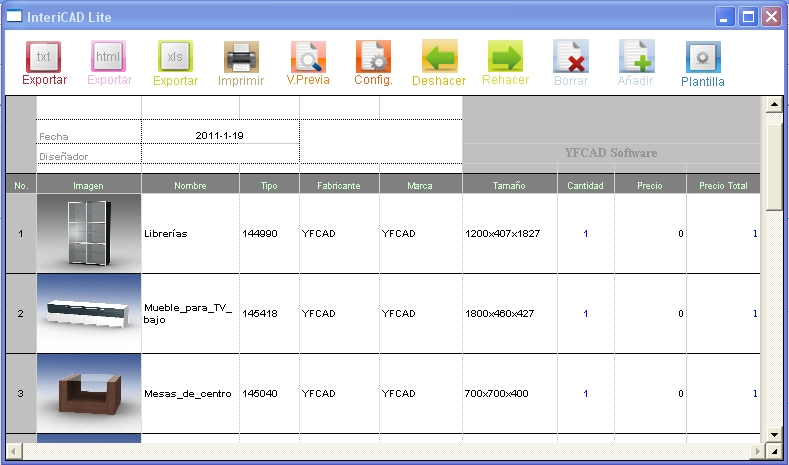Viewport: 789px width, 465px height.
Task: Click the type code 145418
Action: click(x=260, y=314)
